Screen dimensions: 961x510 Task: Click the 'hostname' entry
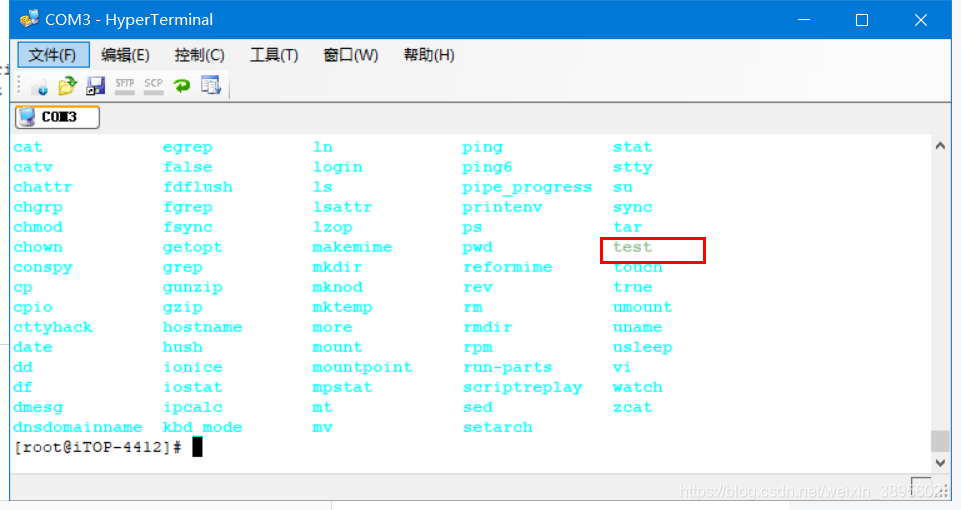click(202, 327)
